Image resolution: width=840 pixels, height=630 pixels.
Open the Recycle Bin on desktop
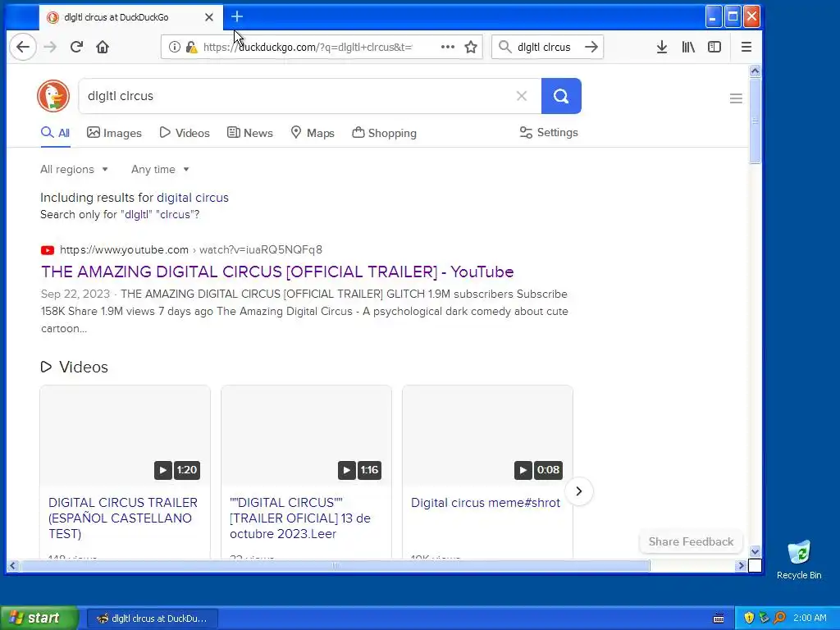tap(799, 559)
